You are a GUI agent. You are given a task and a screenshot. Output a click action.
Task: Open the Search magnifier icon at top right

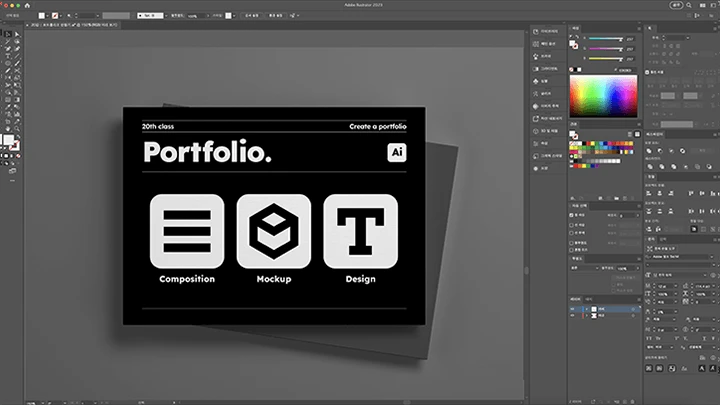pos(689,5)
